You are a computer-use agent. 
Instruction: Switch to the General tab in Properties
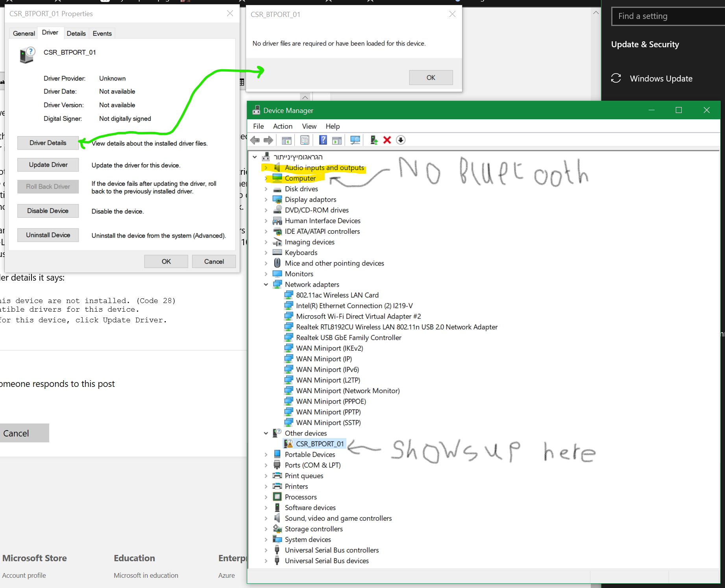(x=24, y=33)
